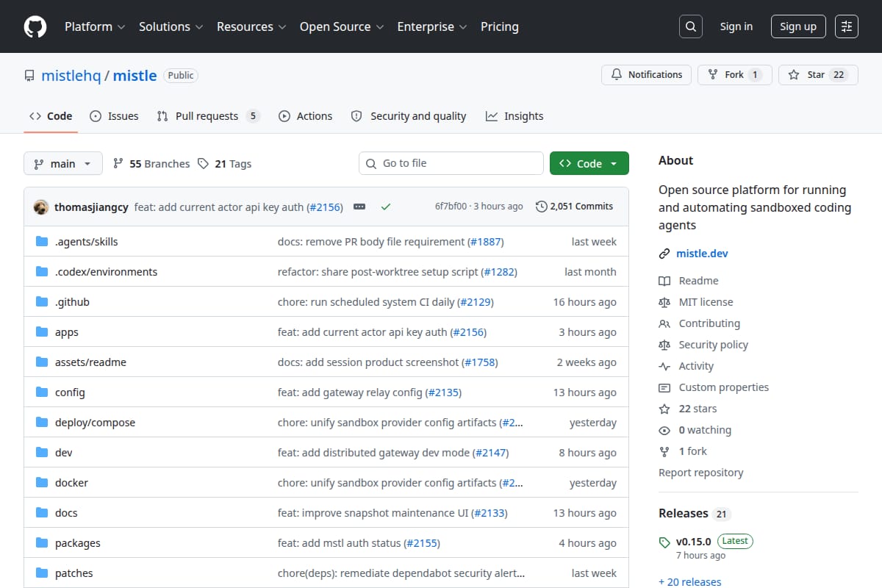Click the folder icon beside .codex/environments

42,272
